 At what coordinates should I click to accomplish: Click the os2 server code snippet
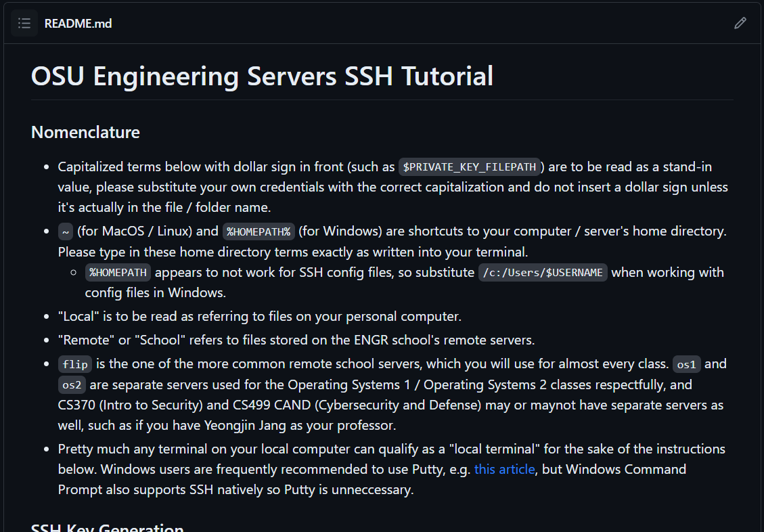[x=71, y=385]
